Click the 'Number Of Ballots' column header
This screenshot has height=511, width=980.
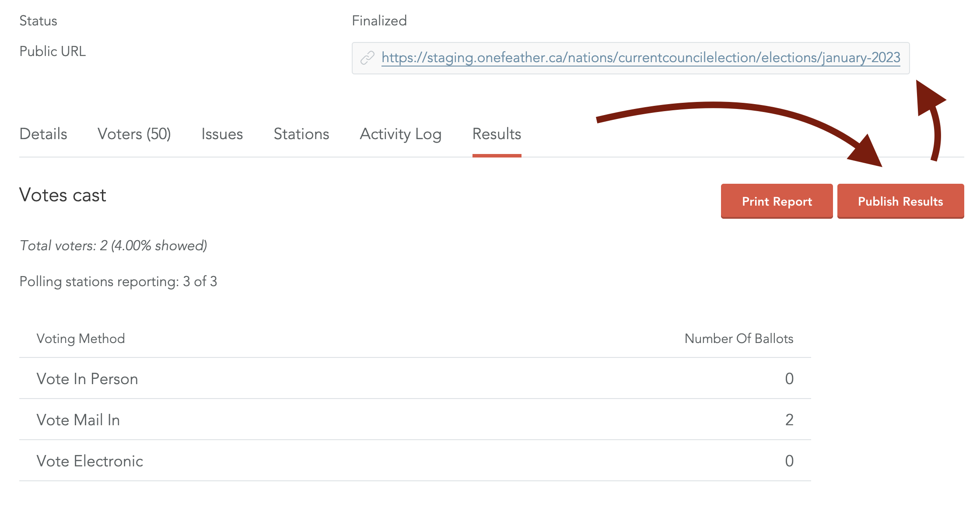[739, 338]
